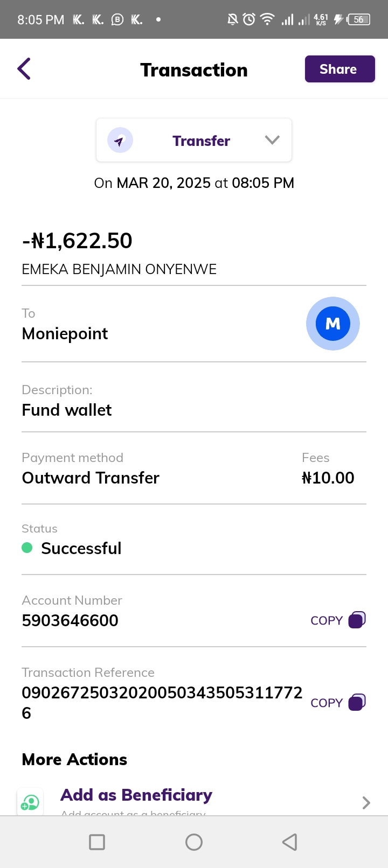Tap the Moniepoint M logo avatar
Viewport: 388px width, 868px height.
coord(333,324)
